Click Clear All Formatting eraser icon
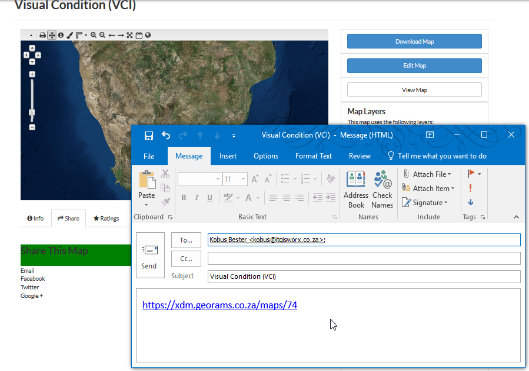The height and width of the screenshot is (371, 529). [x=331, y=179]
